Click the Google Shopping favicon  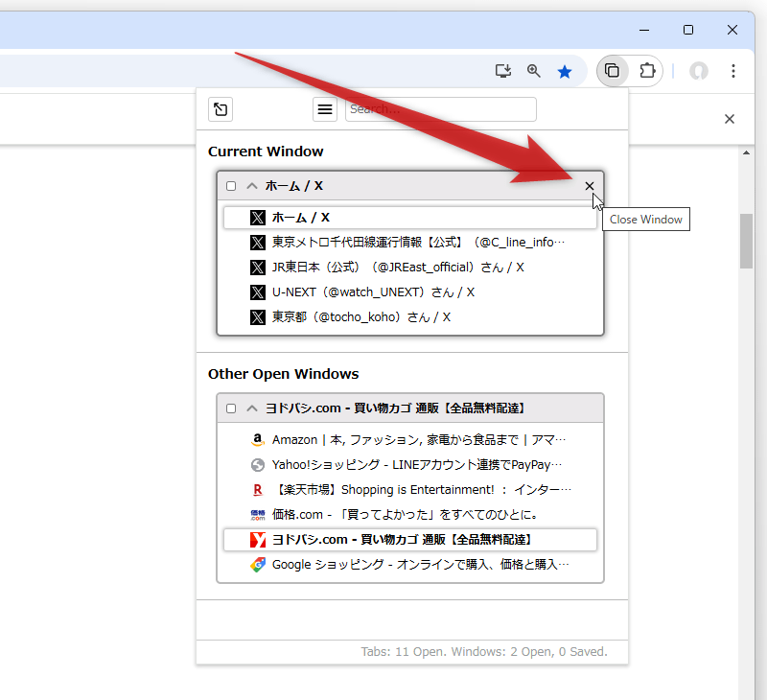pyautogui.click(x=258, y=565)
